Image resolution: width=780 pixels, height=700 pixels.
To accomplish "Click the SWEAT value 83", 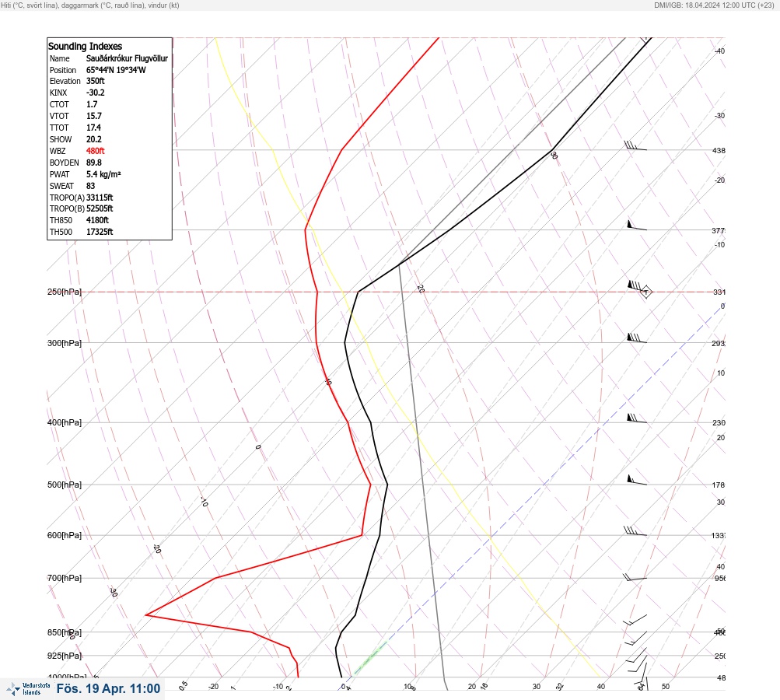I will pos(90,186).
